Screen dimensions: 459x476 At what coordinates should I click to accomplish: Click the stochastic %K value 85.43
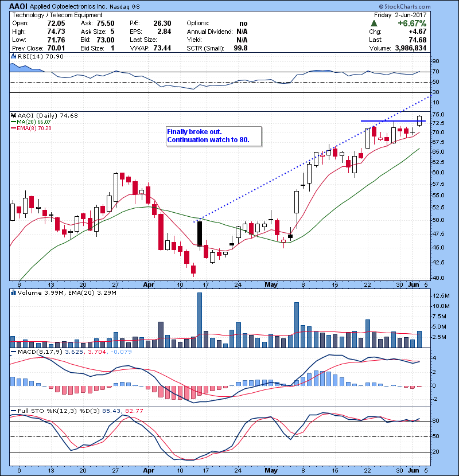pos(111,411)
